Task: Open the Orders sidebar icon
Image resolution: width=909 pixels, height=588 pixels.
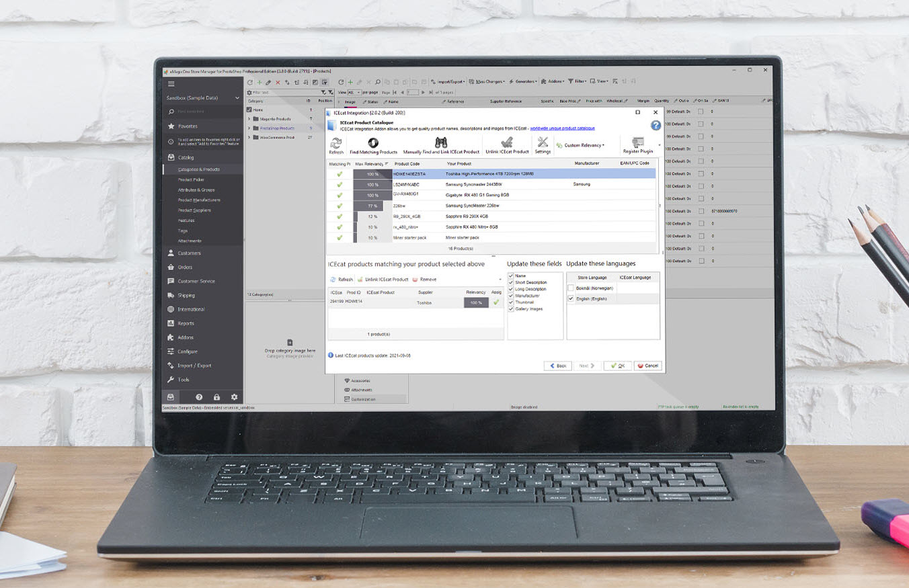Action: point(171,267)
